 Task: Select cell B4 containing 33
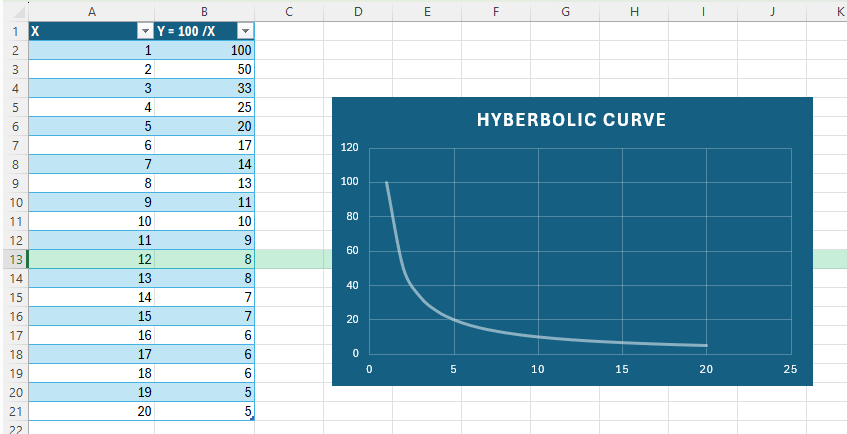click(x=204, y=88)
